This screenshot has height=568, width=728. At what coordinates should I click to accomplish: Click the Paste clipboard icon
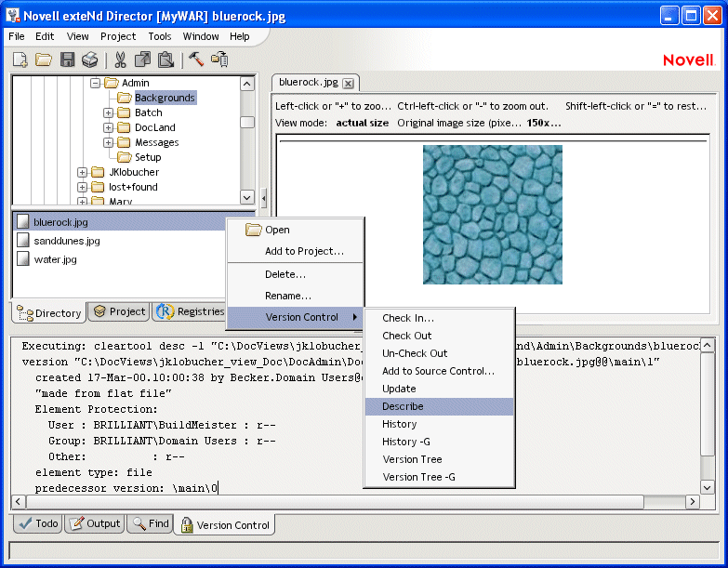point(165,59)
